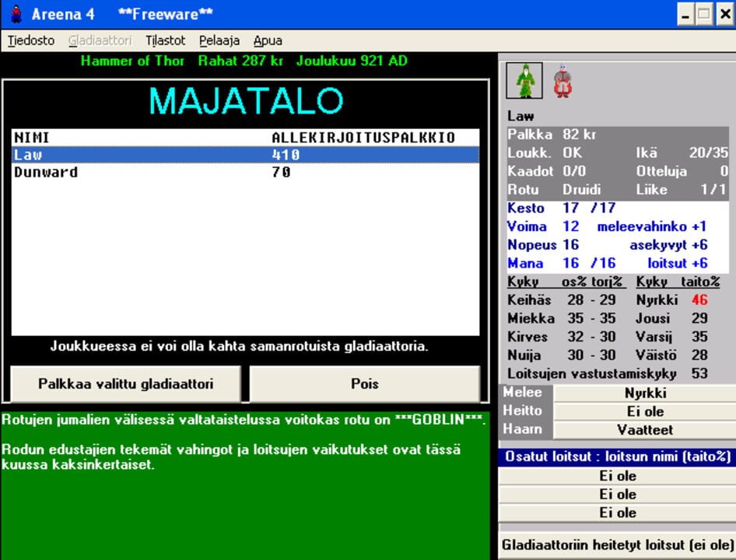Click the Jousi skill value 29

coord(699,318)
